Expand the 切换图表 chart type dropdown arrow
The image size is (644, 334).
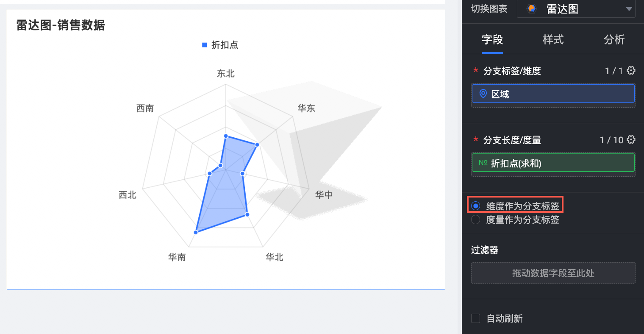(629, 9)
